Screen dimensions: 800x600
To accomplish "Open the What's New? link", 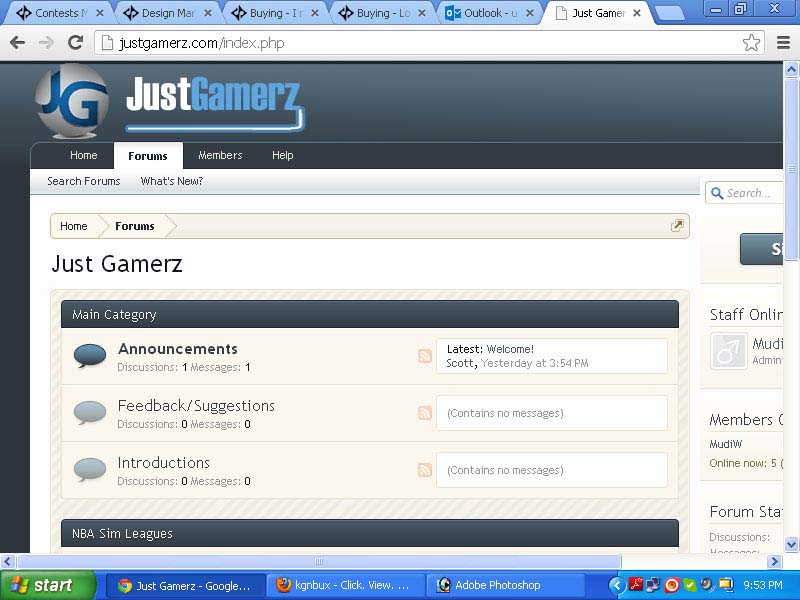I will pos(172,181).
